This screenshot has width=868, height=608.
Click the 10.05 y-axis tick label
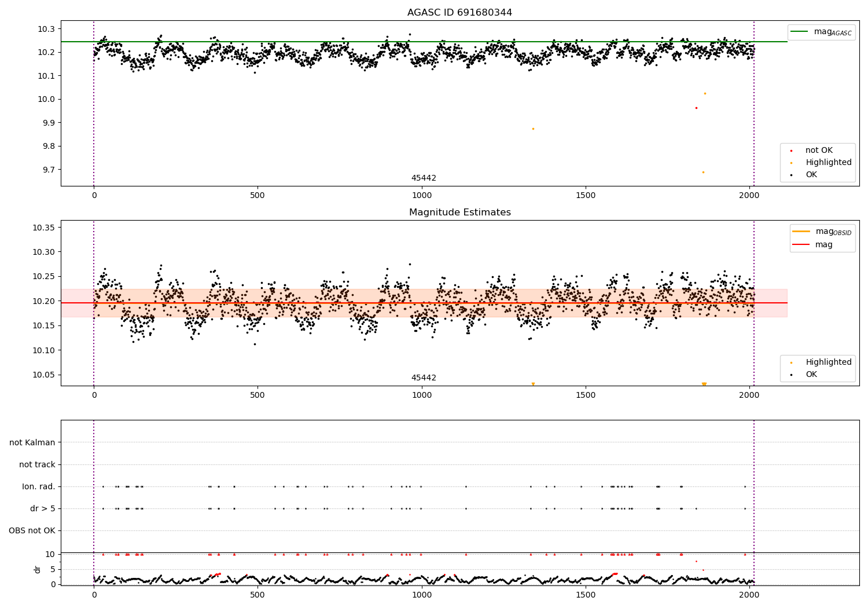pyautogui.click(x=44, y=375)
